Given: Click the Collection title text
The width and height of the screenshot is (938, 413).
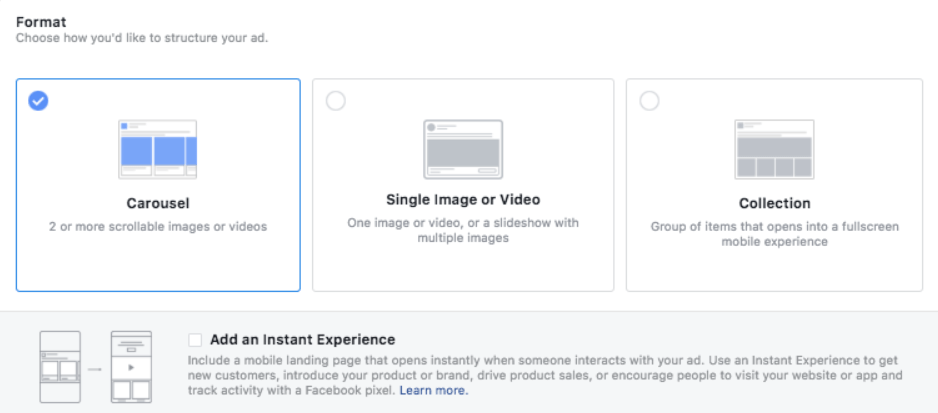Looking at the screenshot, I should [x=775, y=204].
